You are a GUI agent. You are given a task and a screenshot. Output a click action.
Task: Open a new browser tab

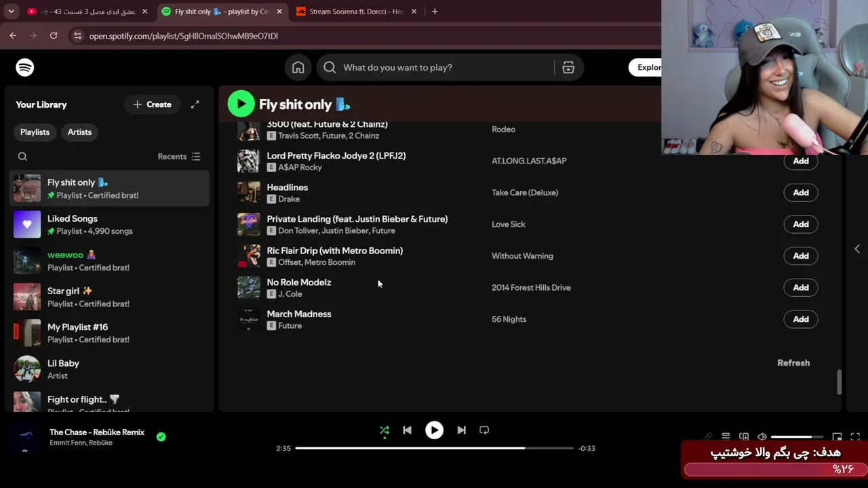point(435,12)
